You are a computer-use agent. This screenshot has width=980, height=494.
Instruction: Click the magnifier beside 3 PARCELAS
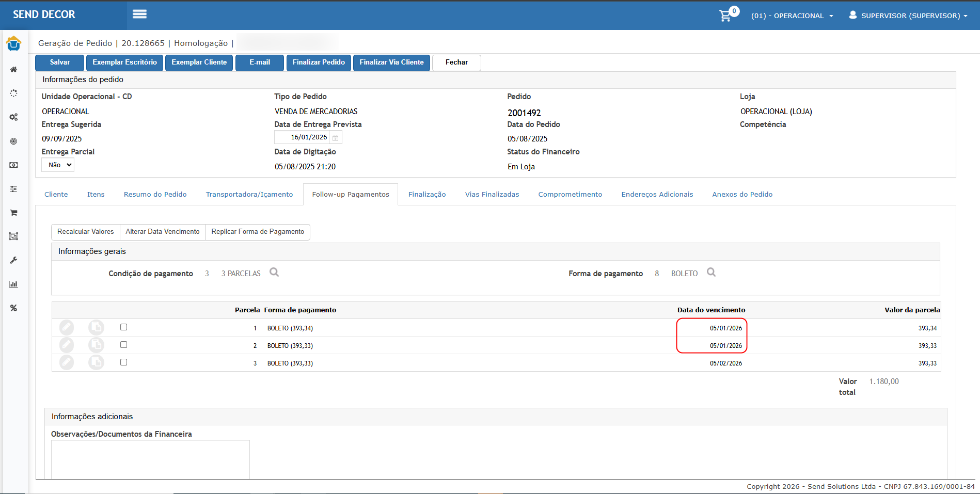274,273
